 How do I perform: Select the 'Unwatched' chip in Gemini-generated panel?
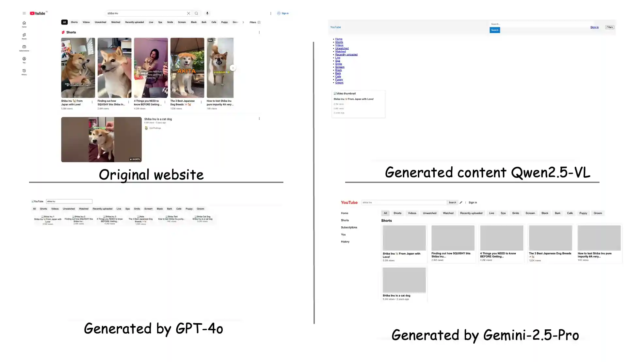[x=429, y=213]
